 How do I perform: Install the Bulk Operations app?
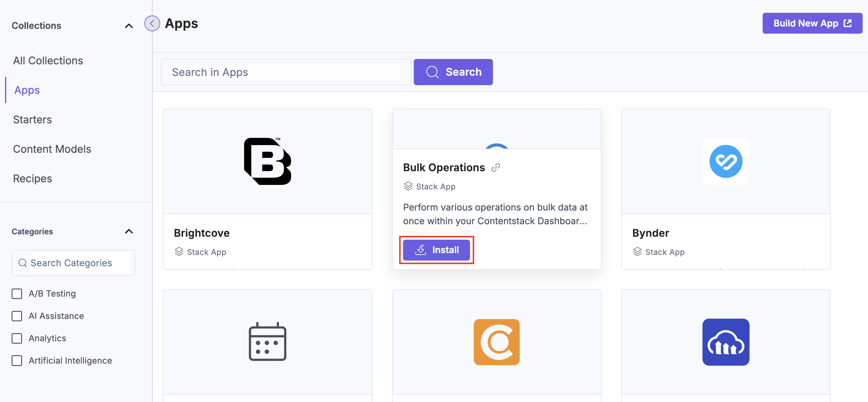point(436,250)
